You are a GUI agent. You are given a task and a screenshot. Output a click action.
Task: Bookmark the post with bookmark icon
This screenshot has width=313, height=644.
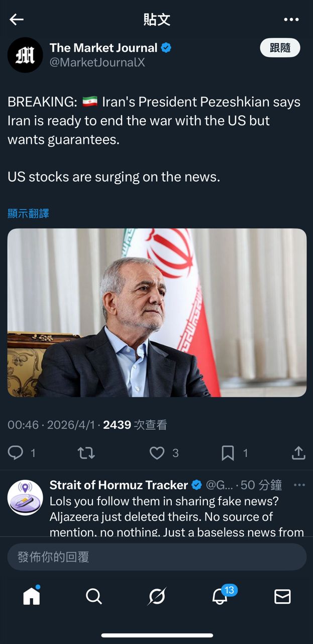point(228,453)
